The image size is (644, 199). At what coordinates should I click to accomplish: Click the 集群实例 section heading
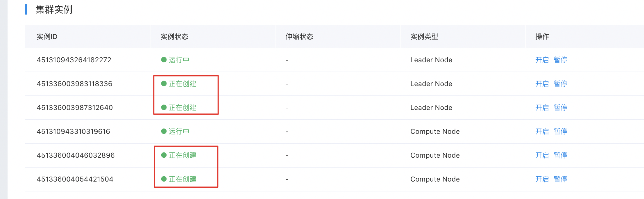[x=54, y=10]
